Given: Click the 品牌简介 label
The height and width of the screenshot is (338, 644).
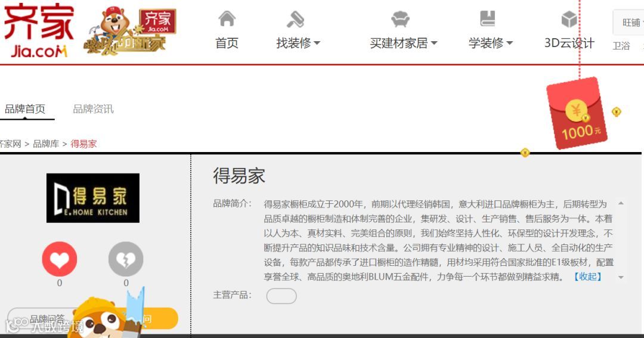Looking at the screenshot, I should [x=232, y=204].
